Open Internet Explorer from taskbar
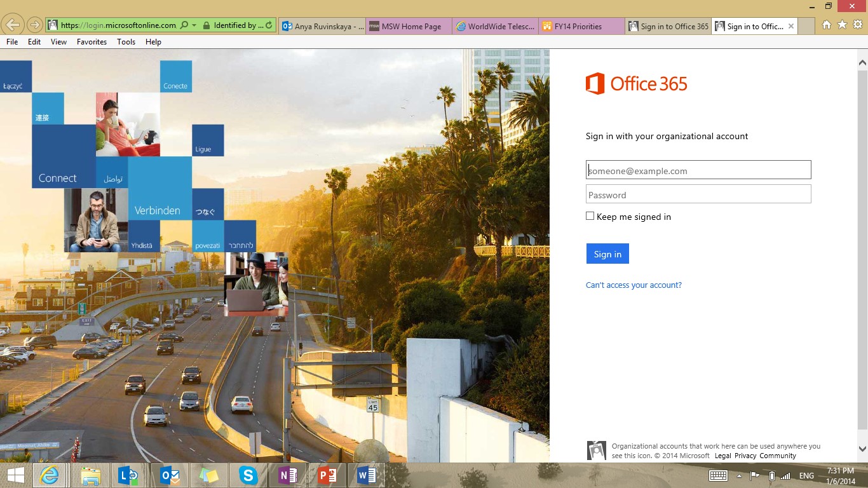This screenshot has height=488, width=868. (x=50, y=475)
